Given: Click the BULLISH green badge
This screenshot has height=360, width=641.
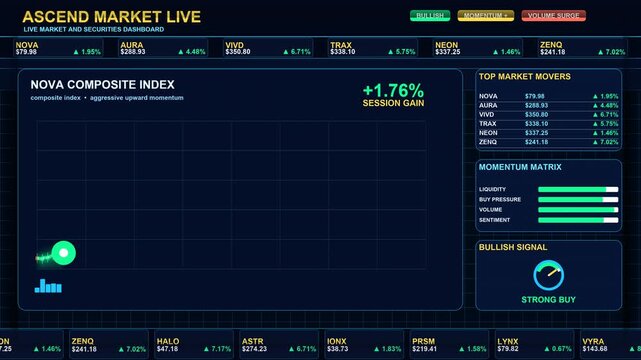Looking at the screenshot, I should pos(430,16).
